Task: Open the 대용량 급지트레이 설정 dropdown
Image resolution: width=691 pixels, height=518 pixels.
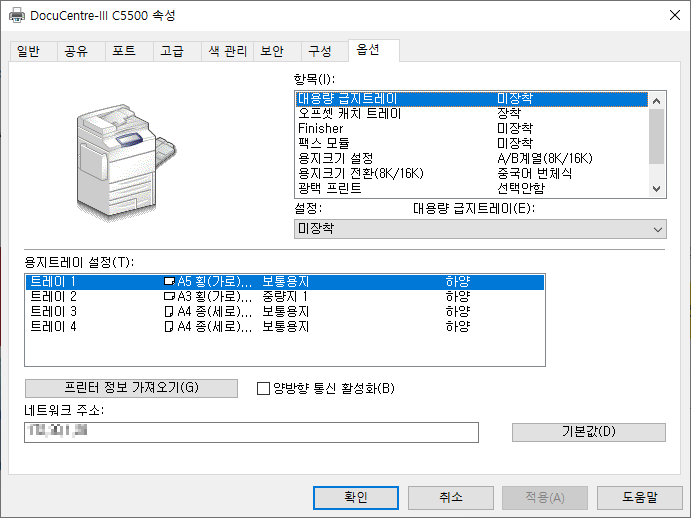Action: (x=480, y=229)
